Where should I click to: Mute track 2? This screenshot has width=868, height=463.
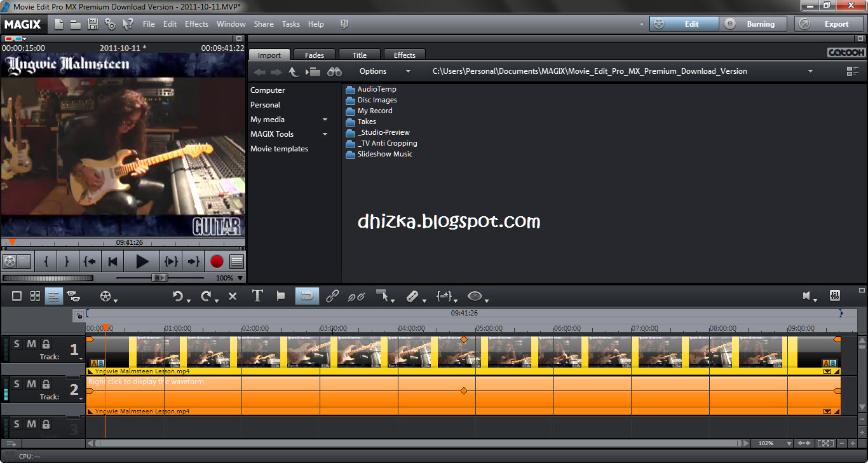31,384
